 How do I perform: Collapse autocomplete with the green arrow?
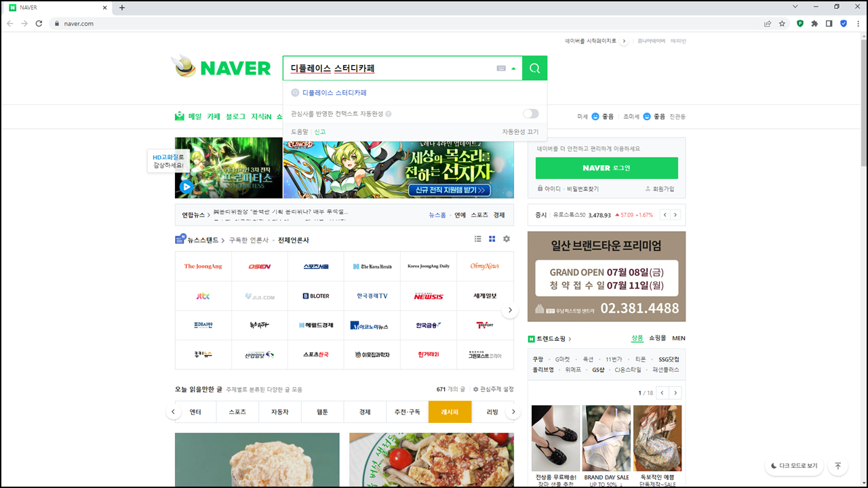point(514,68)
